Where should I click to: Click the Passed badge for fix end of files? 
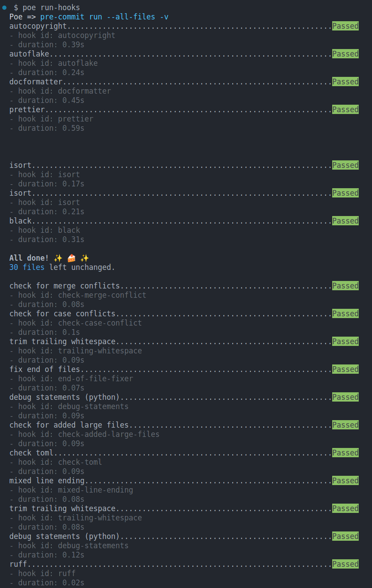[345, 369]
